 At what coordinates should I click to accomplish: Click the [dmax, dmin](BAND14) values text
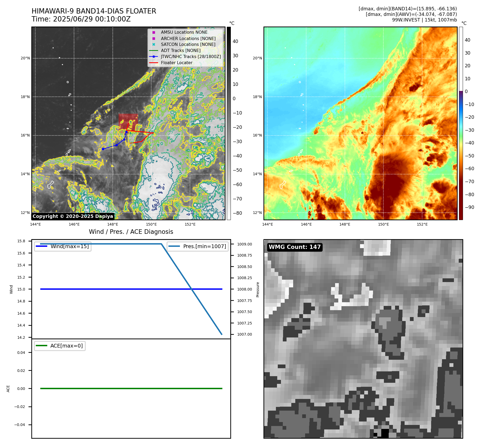coord(408,9)
